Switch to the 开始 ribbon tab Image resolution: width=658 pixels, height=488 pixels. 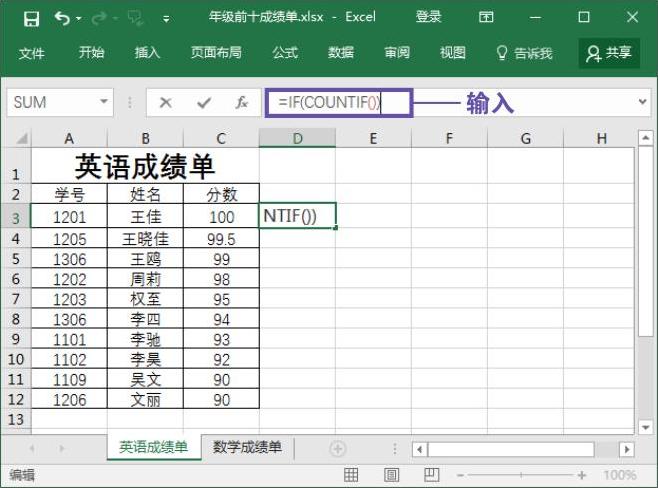click(x=91, y=52)
